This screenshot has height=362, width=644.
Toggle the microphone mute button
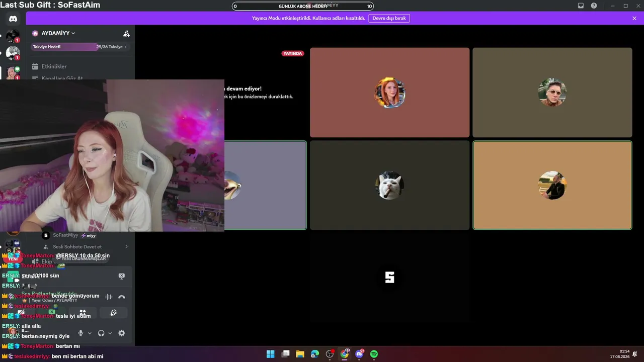(x=80, y=333)
